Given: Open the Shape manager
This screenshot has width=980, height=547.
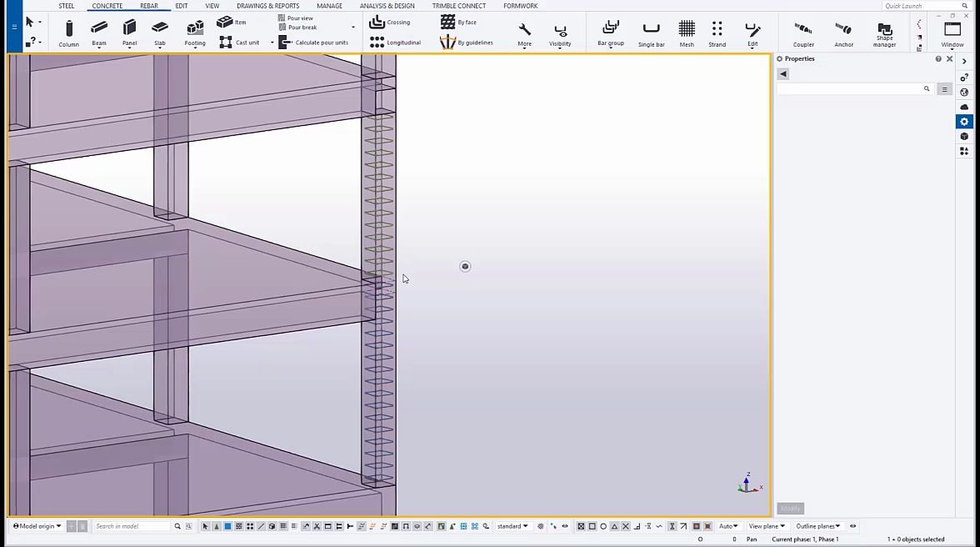Looking at the screenshot, I should [x=884, y=34].
